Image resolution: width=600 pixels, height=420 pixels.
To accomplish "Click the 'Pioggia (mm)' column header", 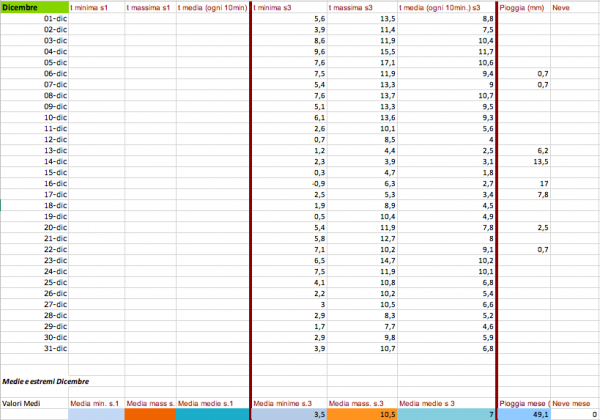I will click(524, 7).
